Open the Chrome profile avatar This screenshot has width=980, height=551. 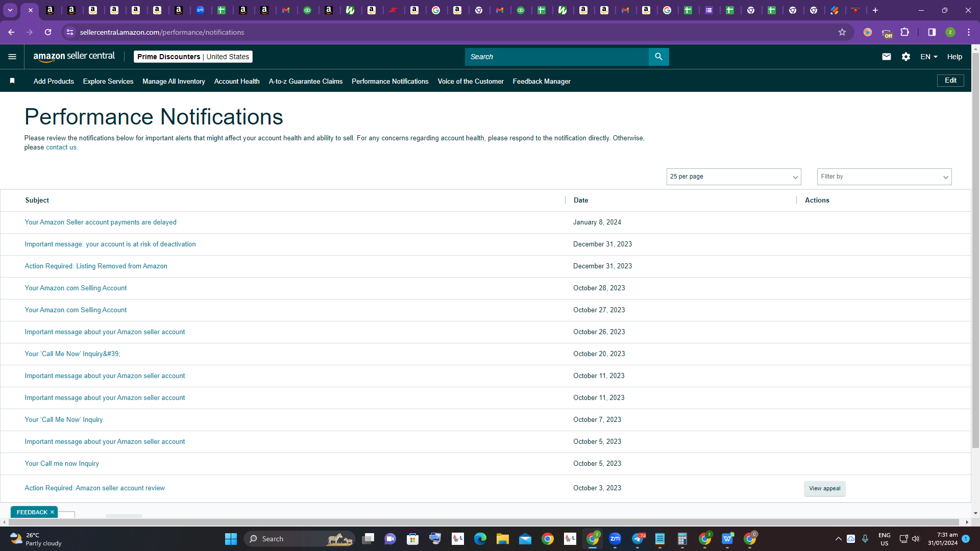[950, 32]
